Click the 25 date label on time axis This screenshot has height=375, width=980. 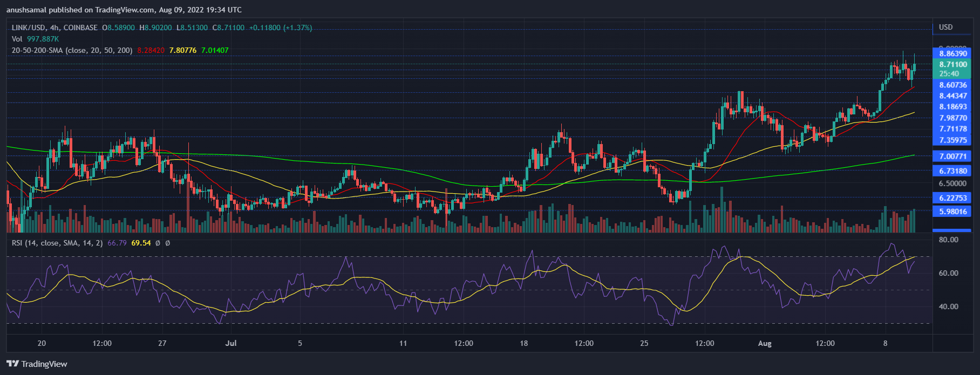(x=644, y=343)
